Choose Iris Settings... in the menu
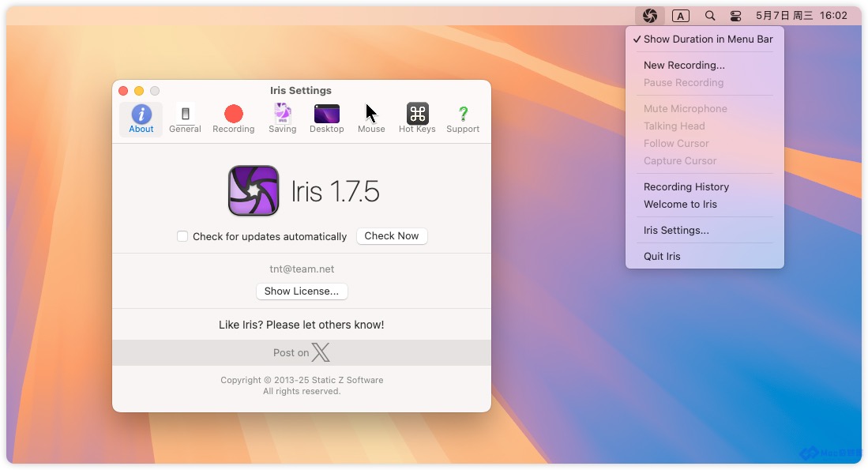The width and height of the screenshot is (868, 470). 705,230
